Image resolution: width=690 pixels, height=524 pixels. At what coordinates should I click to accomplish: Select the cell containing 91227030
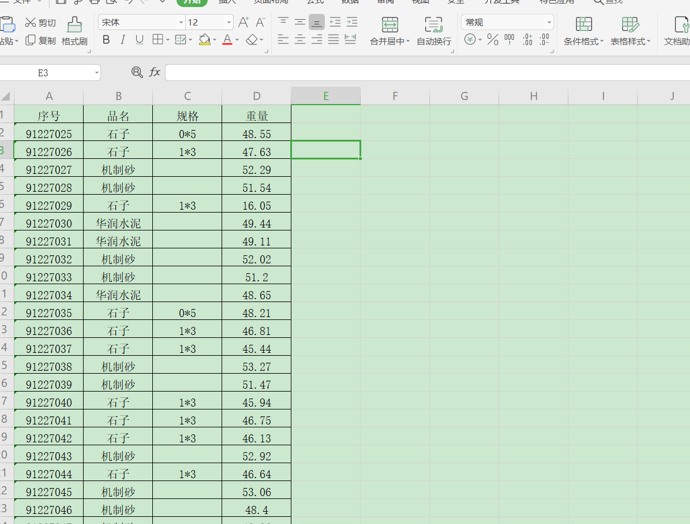coord(49,223)
